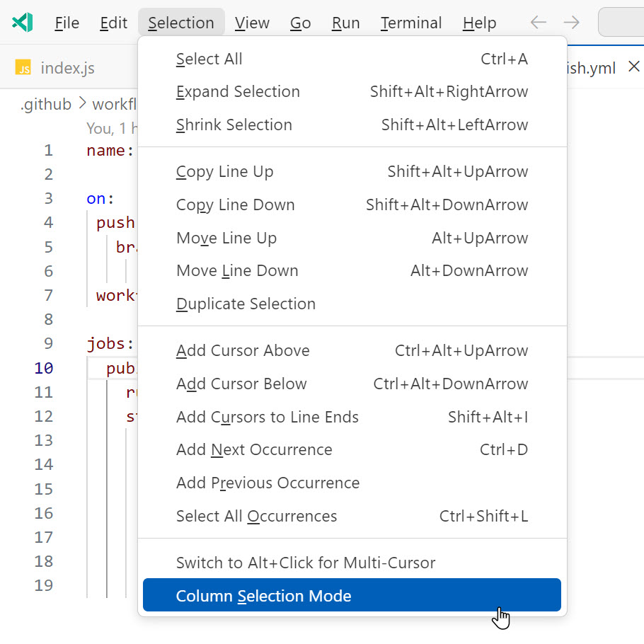Screen dimensions: 644x644
Task: Click the JS file icon on index.js tab
Action: tap(23, 68)
